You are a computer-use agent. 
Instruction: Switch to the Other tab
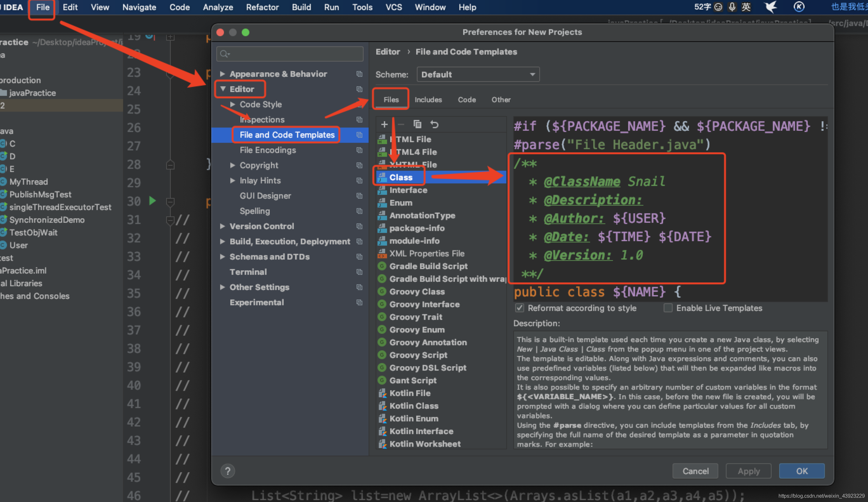coord(501,100)
